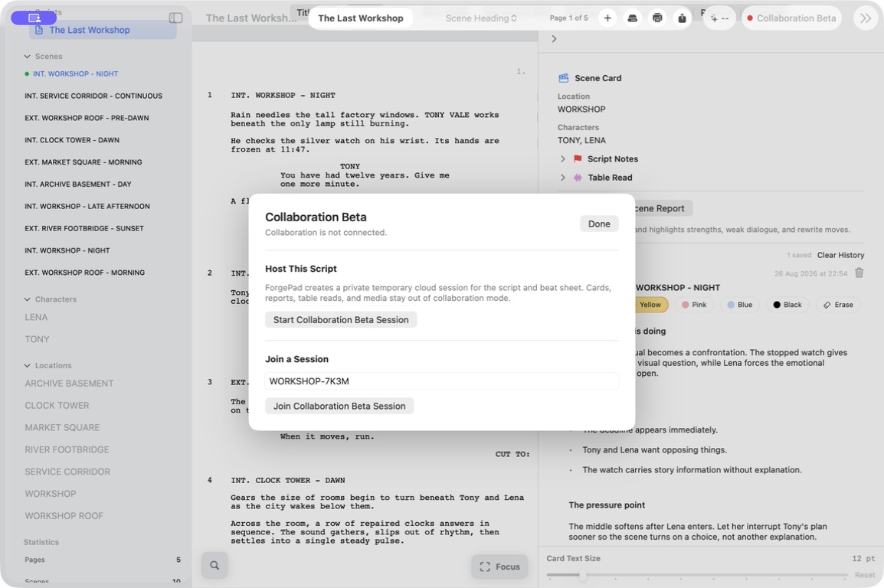This screenshot has width=884, height=588.
Task: Click the red flag Script Notes icon
Action: pyautogui.click(x=578, y=158)
